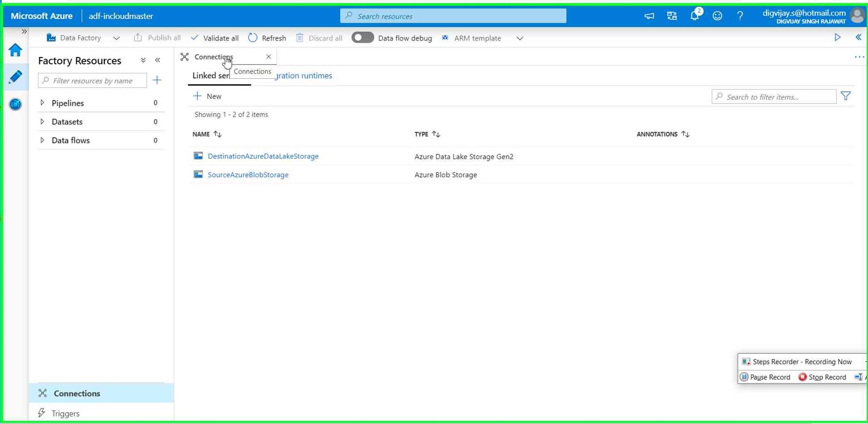
Task: Click the filter funnel icon
Action: tap(846, 96)
